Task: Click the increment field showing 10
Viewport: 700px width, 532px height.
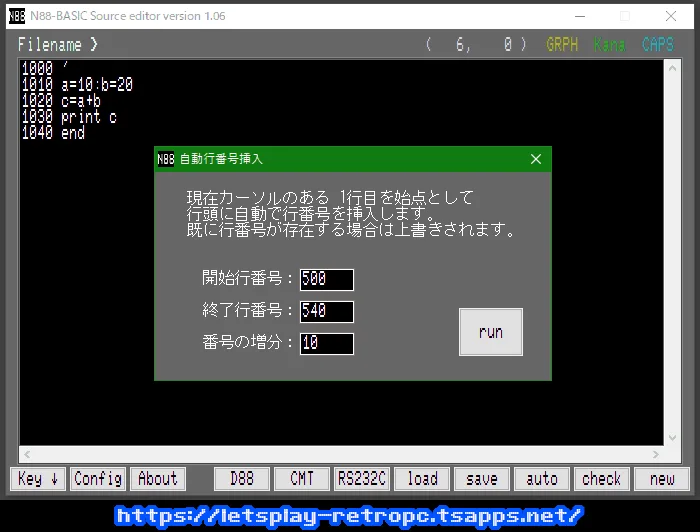Action: (326, 343)
